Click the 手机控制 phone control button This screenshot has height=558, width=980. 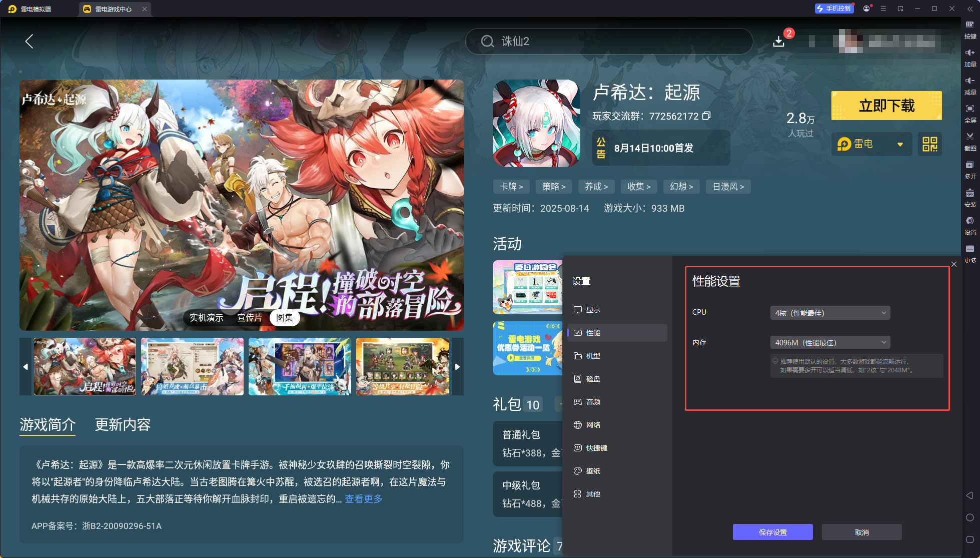point(834,9)
